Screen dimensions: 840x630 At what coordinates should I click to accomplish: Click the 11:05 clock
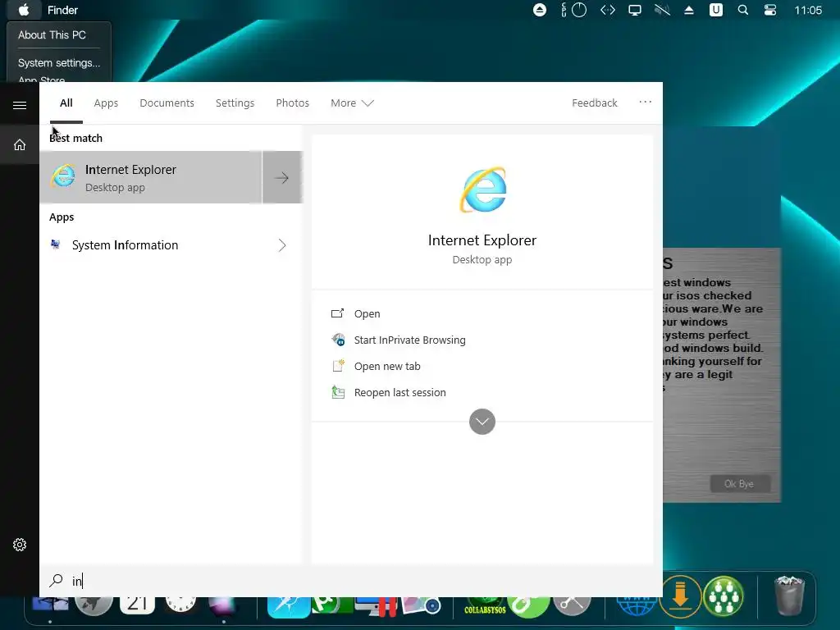click(x=807, y=10)
